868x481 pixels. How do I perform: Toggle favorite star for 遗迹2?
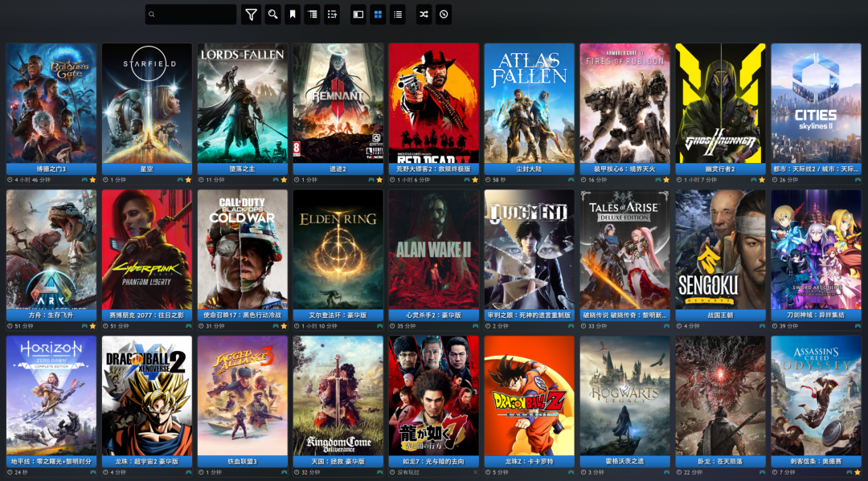pos(379,180)
